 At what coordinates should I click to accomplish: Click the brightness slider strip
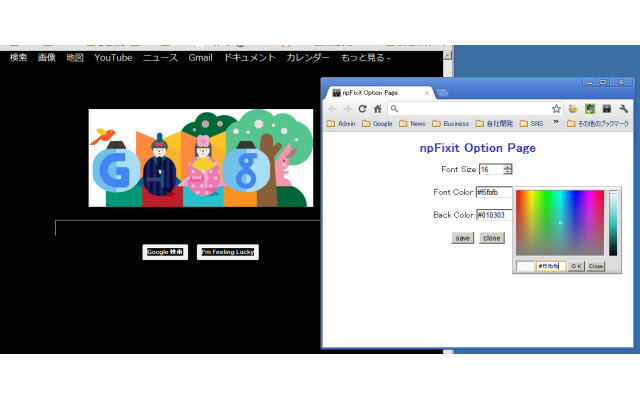613,223
